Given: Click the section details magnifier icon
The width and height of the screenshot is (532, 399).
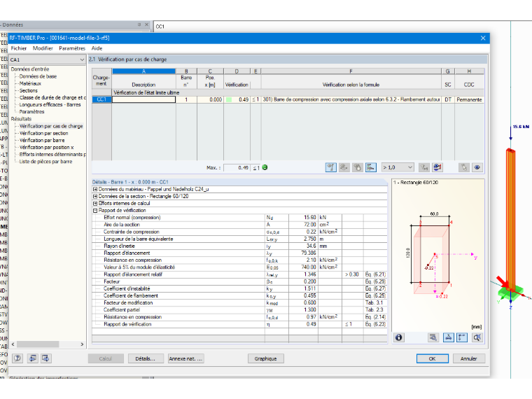Looking at the screenshot, I should [x=433, y=337].
